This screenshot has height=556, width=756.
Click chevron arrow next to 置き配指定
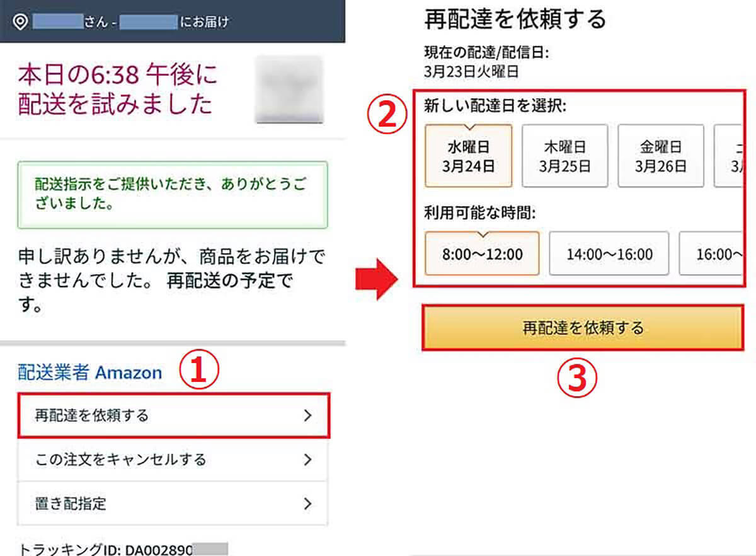click(x=307, y=504)
